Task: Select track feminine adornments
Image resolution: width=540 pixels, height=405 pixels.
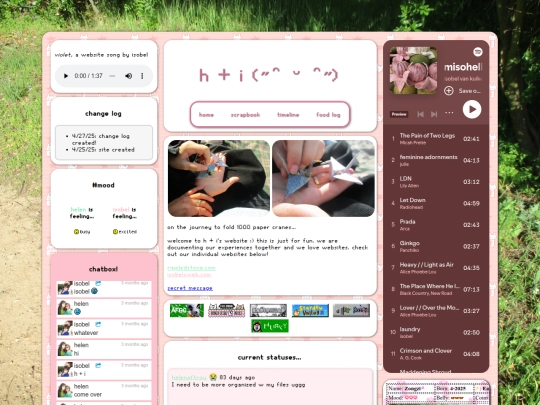Action: (436, 160)
